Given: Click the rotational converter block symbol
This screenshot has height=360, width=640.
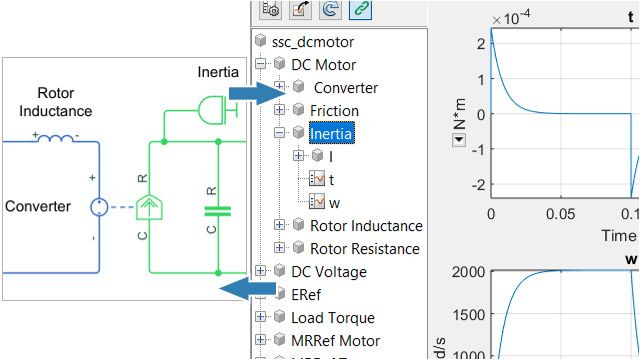Looking at the screenshot, I should click(x=149, y=207).
